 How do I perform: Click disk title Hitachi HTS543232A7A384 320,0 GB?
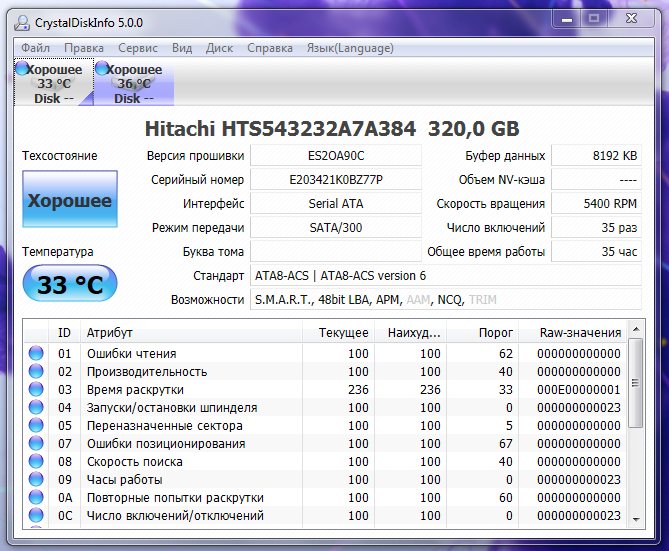pos(332,128)
